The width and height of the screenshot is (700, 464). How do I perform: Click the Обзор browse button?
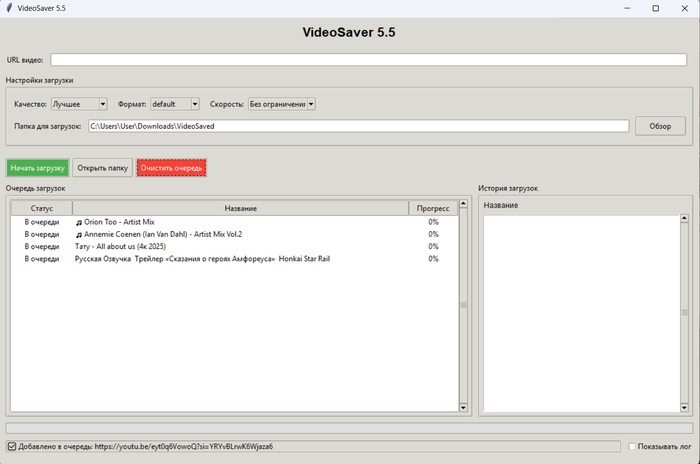(x=660, y=126)
